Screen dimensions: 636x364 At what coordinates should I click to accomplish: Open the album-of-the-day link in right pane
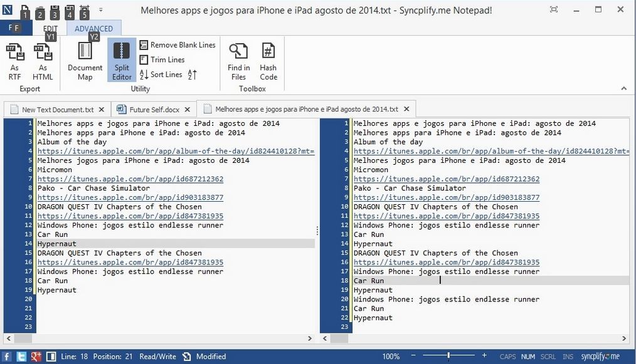pos(491,151)
